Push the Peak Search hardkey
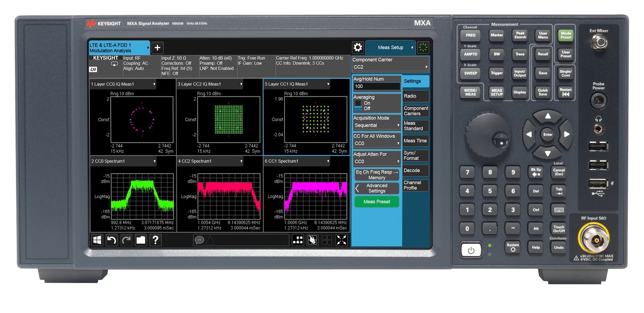644x313 pixels. pyautogui.click(x=520, y=35)
